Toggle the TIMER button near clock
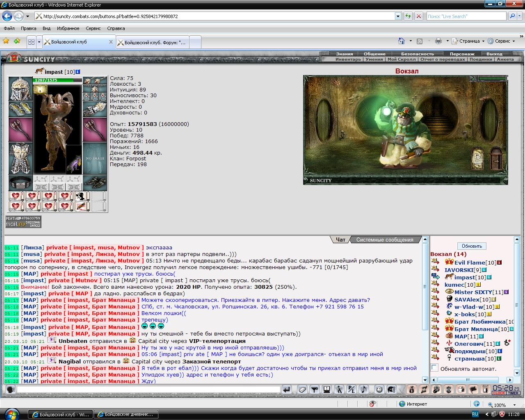 [513, 393]
